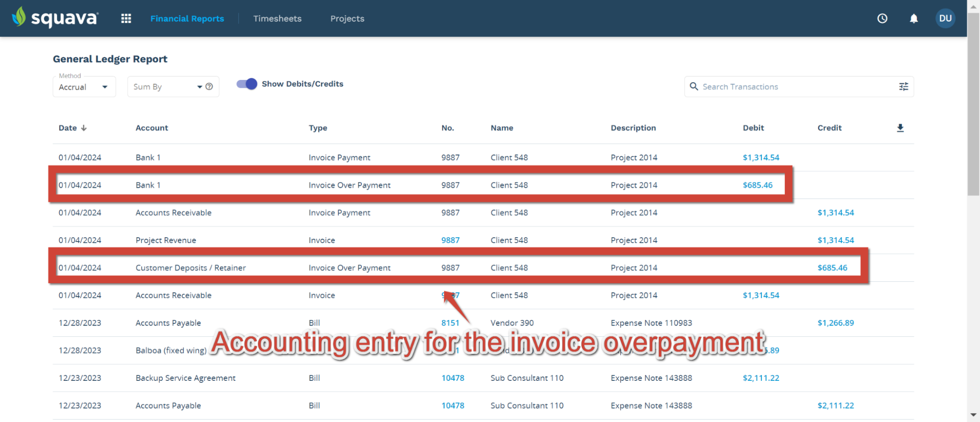Open the Method Accrual dropdown
The height and width of the screenshot is (422, 980).
(84, 87)
